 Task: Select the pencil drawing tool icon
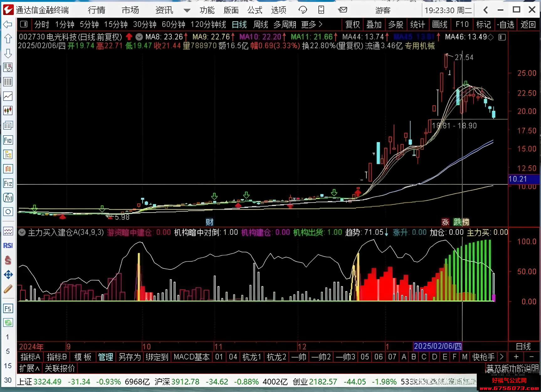pyautogui.click(x=8, y=289)
